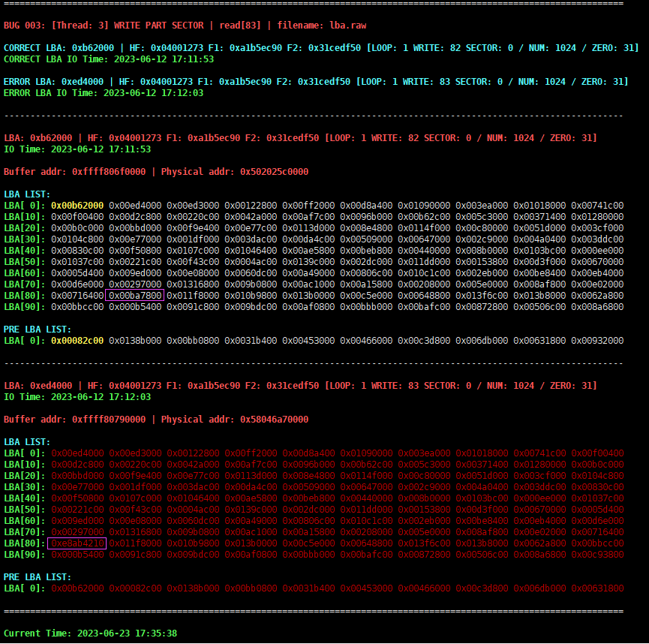The height and width of the screenshot is (644, 649).
Task: Select the "read[83]" text
Action: 240,26
